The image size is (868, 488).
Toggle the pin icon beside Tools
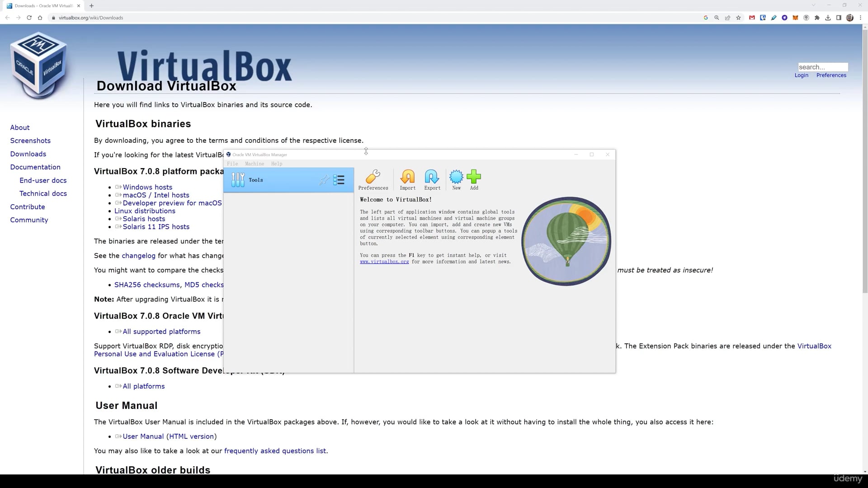[324, 180]
